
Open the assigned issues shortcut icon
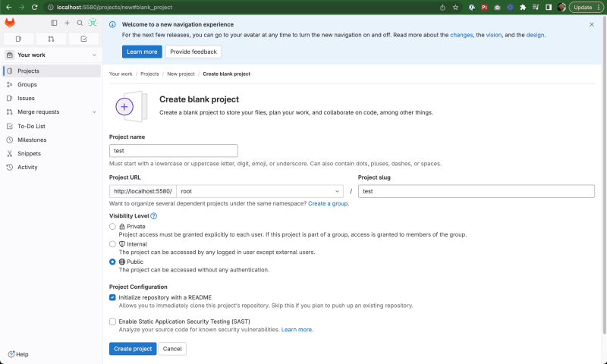coord(18,39)
